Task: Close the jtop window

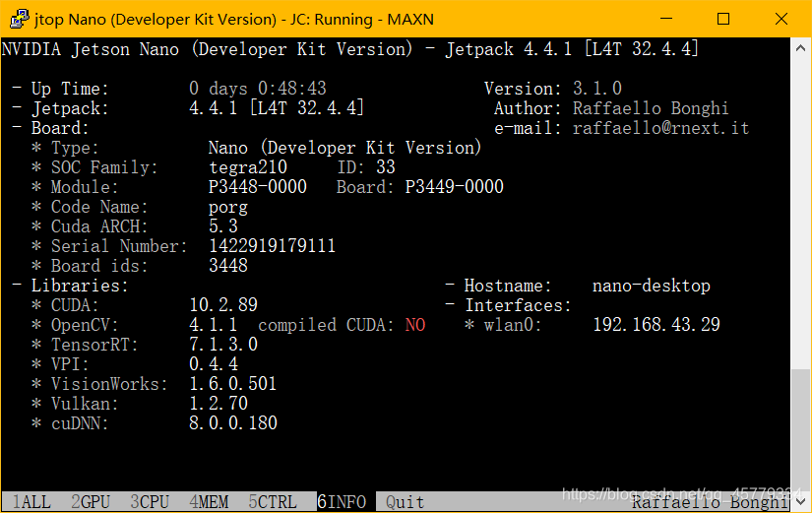Action: click(x=781, y=19)
